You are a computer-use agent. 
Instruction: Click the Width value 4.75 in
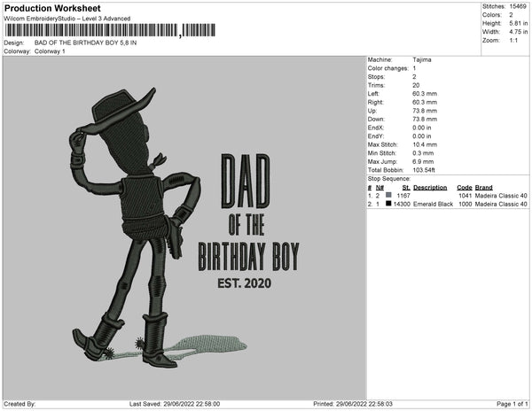tap(519, 32)
